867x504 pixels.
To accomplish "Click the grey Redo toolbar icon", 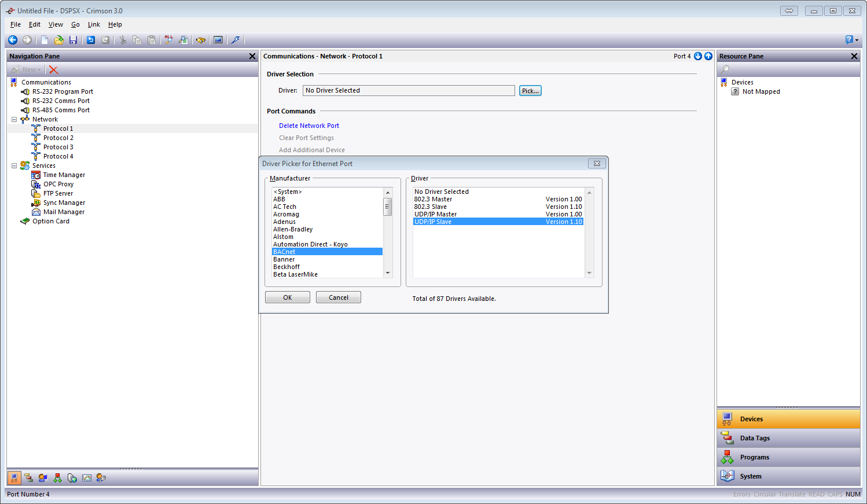I will [105, 40].
